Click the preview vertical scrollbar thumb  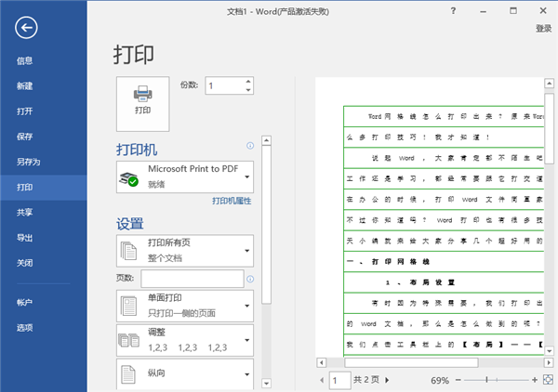[549, 128]
